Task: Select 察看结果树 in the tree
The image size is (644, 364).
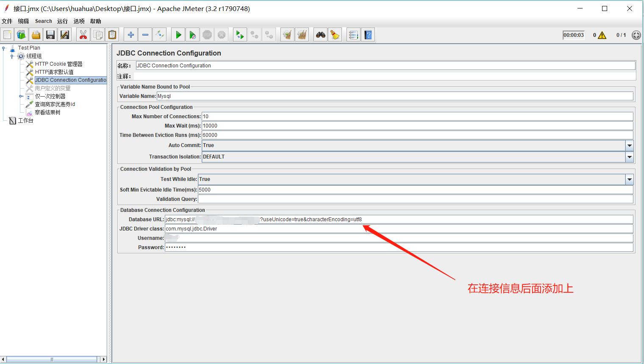Action: coord(47,112)
